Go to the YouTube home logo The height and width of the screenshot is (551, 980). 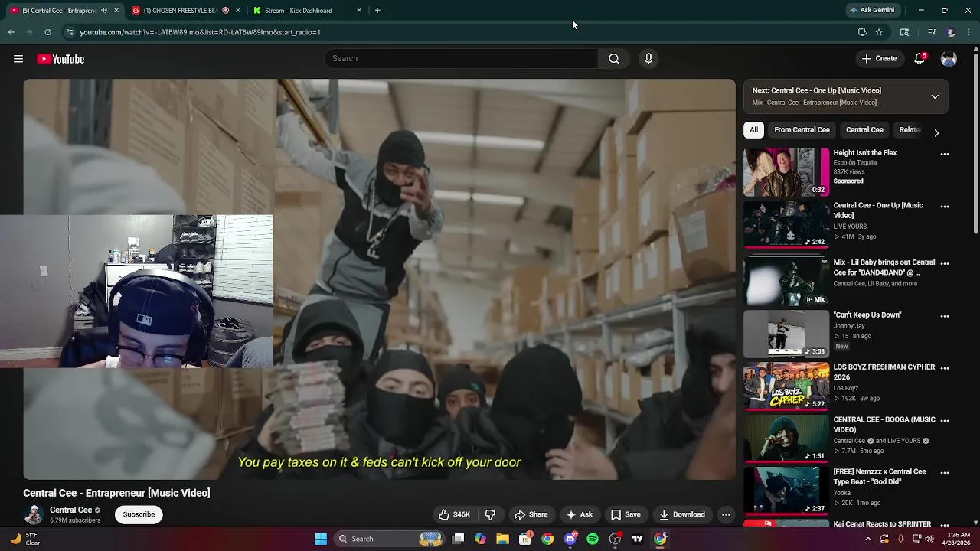coord(60,59)
